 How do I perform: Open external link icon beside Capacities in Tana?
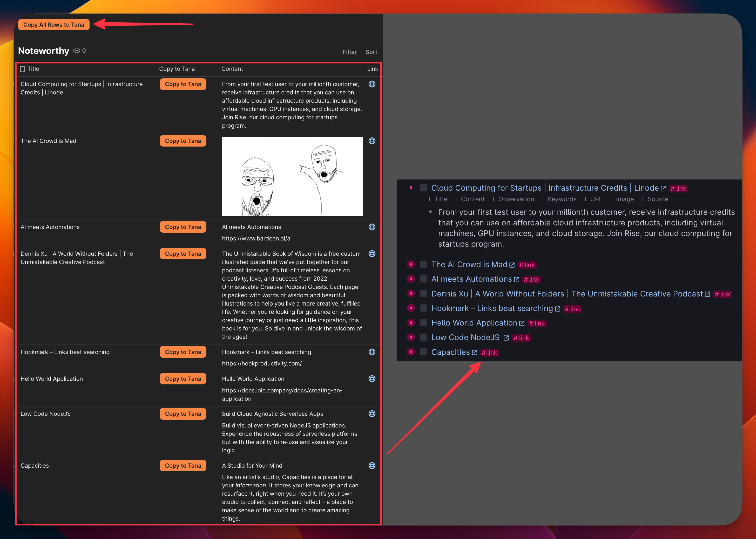pyautogui.click(x=475, y=353)
